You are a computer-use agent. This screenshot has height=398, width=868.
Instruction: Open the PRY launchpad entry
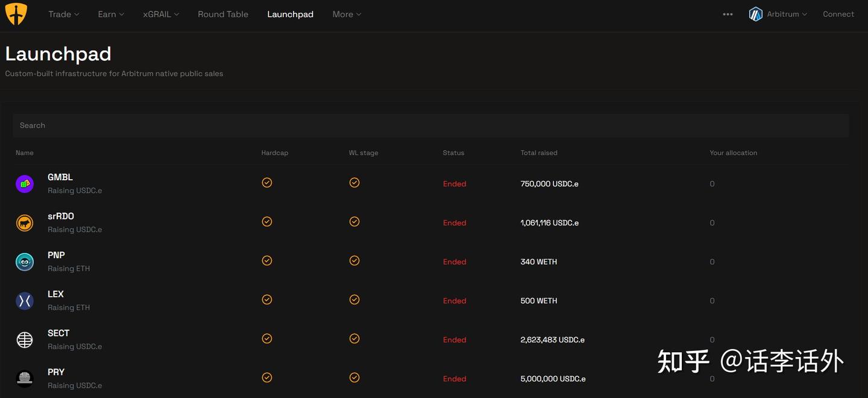(x=432, y=379)
